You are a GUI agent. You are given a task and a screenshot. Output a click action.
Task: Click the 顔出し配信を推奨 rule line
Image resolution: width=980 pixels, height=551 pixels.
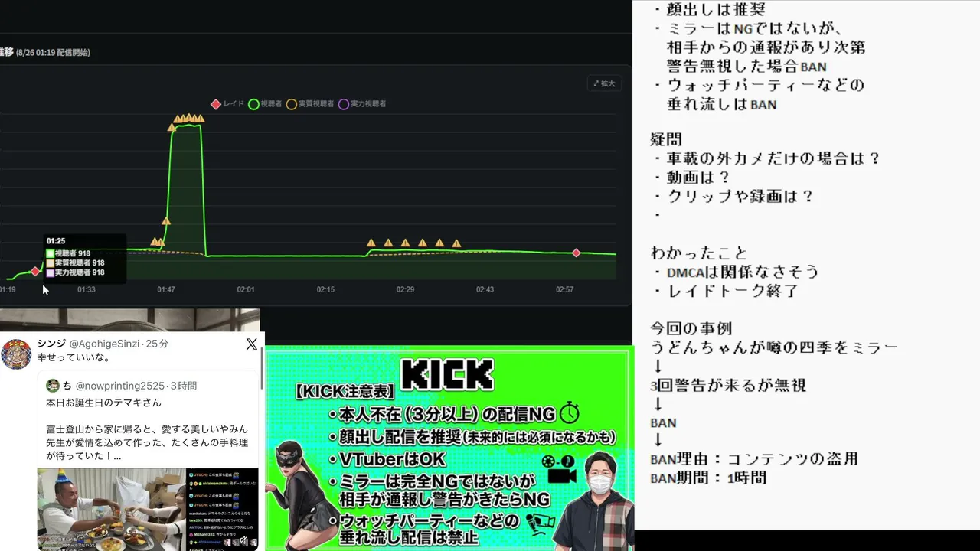point(472,437)
